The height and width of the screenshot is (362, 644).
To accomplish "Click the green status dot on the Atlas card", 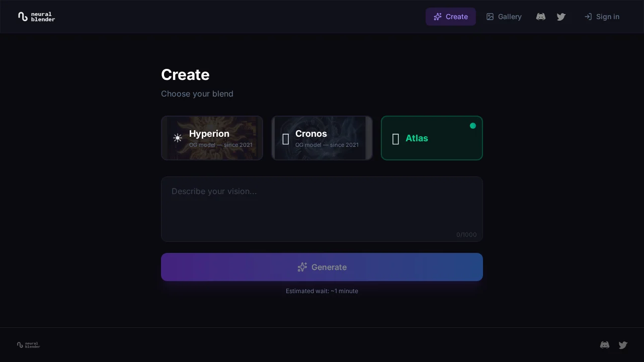I will (473, 126).
